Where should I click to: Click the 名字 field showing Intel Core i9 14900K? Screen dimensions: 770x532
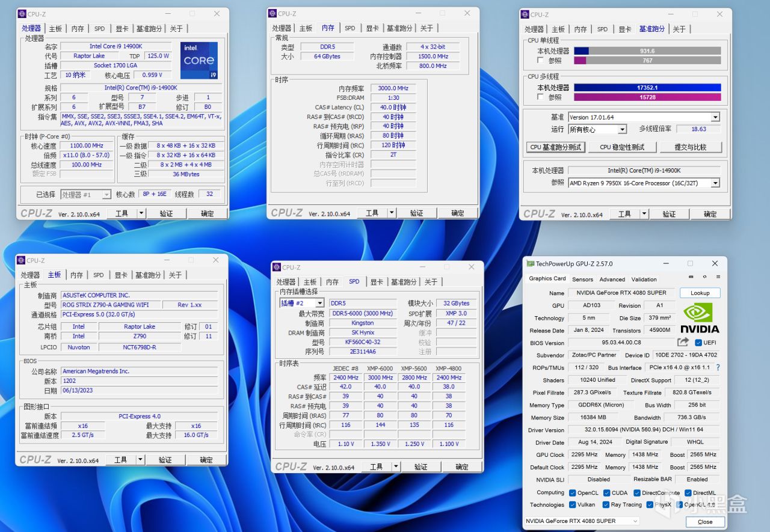(116, 46)
